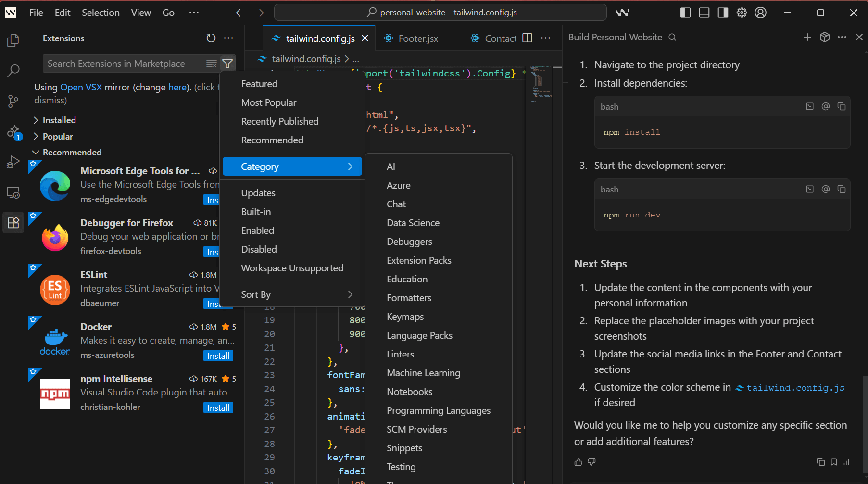
Task: Copy the npm install code block
Action: pos(841,106)
